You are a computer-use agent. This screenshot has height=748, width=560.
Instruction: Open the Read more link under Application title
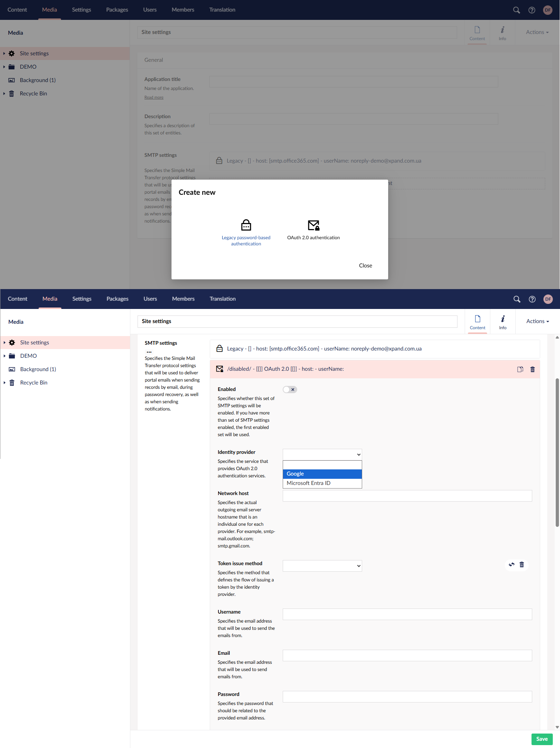pyautogui.click(x=154, y=97)
